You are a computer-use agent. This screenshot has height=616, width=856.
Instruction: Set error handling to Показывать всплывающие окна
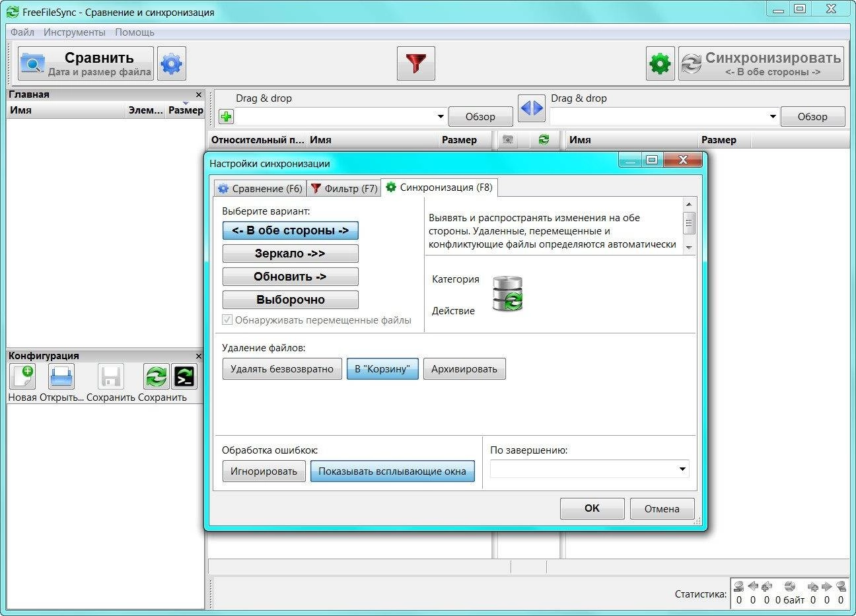(x=392, y=471)
